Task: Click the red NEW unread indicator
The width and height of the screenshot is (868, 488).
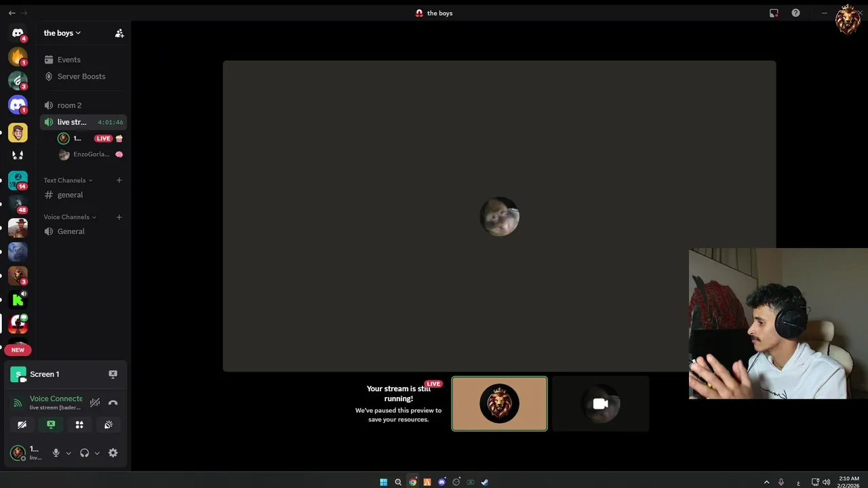Action: pyautogui.click(x=18, y=350)
